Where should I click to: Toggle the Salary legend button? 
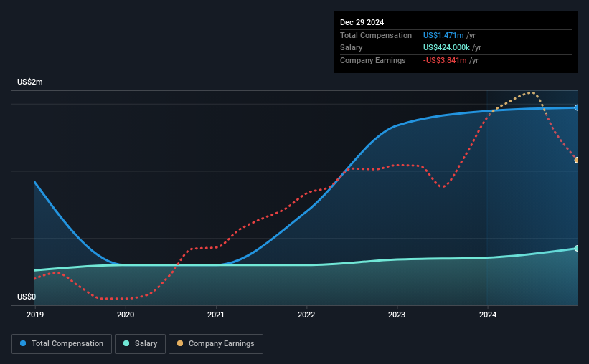pos(140,344)
